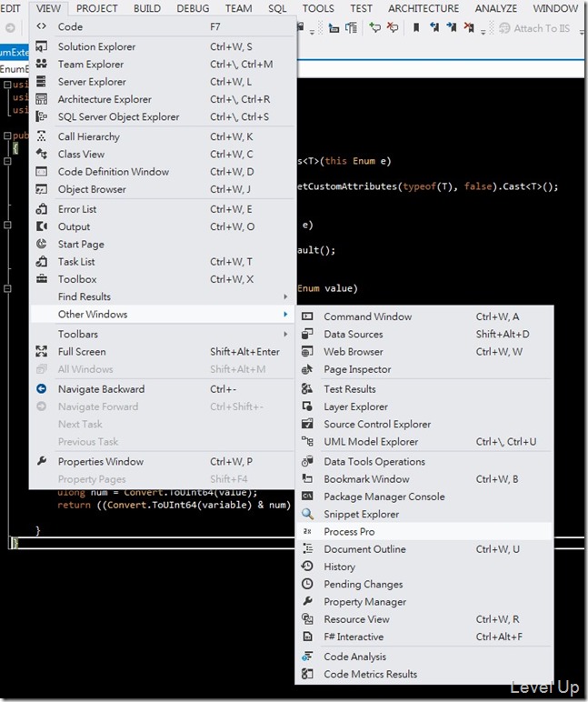Click the Package Manager Console icon
This screenshot has height=702, width=588.
pyautogui.click(x=307, y=496)
